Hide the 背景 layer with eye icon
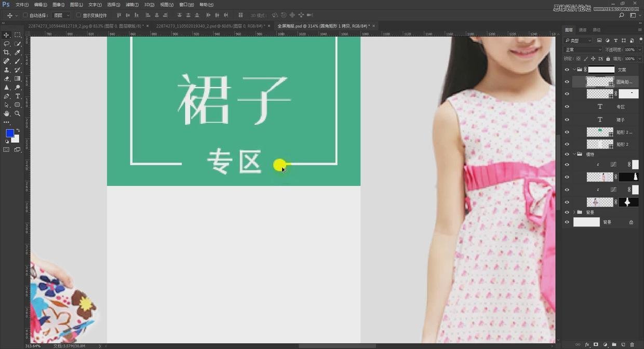The width and height of the screenshot is (644, 349). (x=567, y=222)
